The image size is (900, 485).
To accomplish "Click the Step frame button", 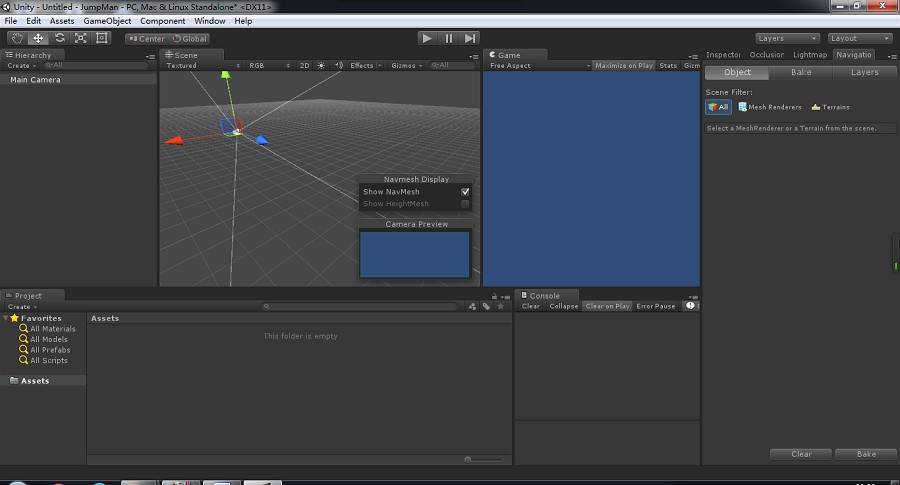I will click(x=470, y=38).
